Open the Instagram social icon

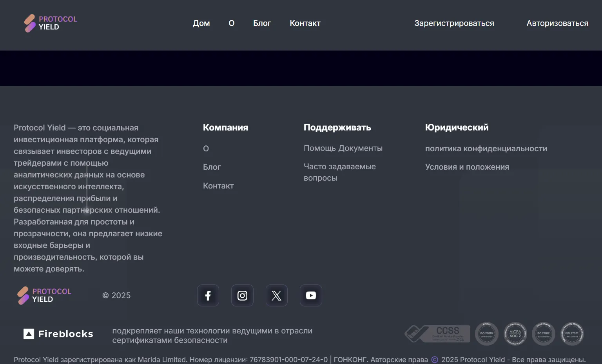242,295
